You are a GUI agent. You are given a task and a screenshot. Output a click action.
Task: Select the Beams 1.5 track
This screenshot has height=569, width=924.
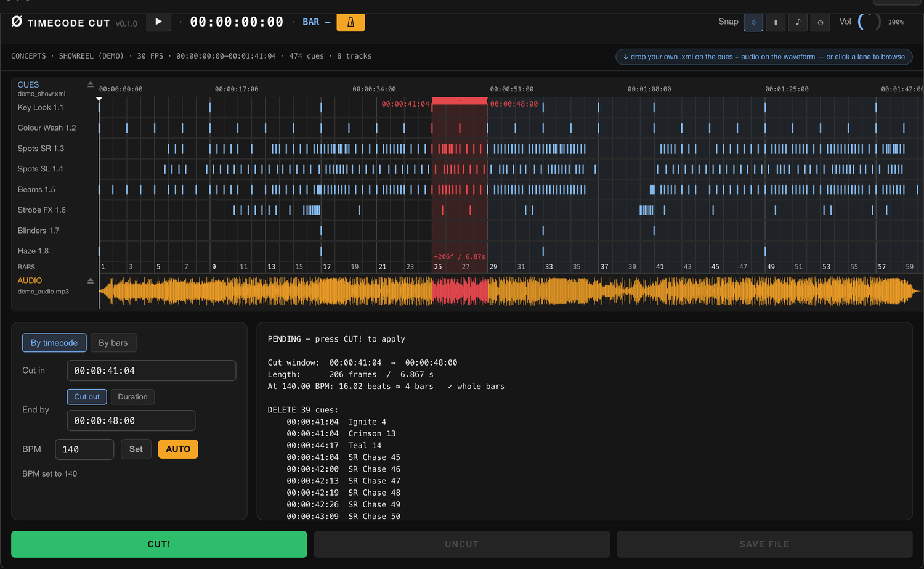(x=36, y=189)
